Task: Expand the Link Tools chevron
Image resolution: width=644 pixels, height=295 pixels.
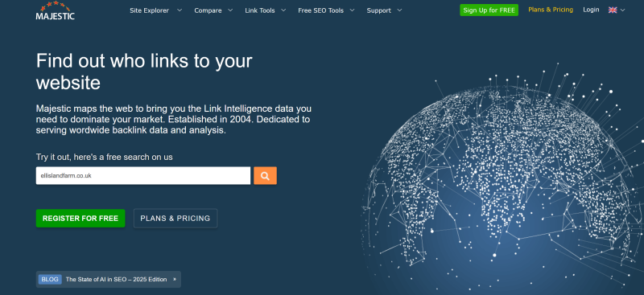Action: tap(283, 10)
